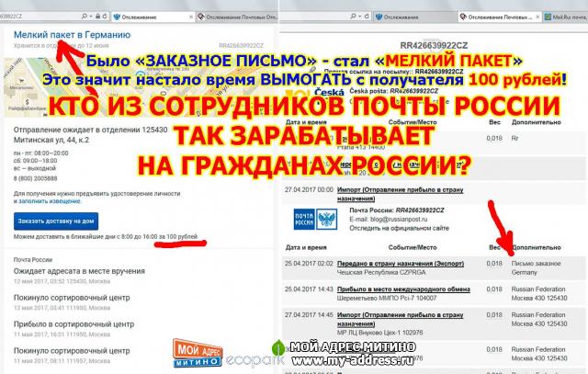588x374 pixels.
Task: Click the search magnifier in right browser address bar
Action: (x=353, y=17)
